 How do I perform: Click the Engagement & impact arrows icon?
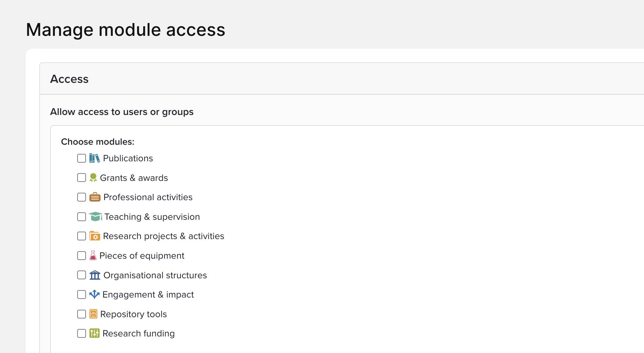pos(94,294)
